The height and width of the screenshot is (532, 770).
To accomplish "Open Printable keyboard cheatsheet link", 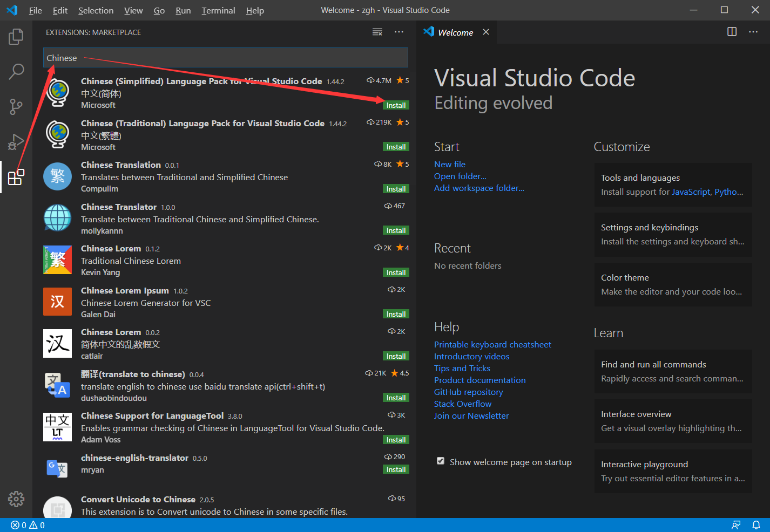I will coord(492,344).
